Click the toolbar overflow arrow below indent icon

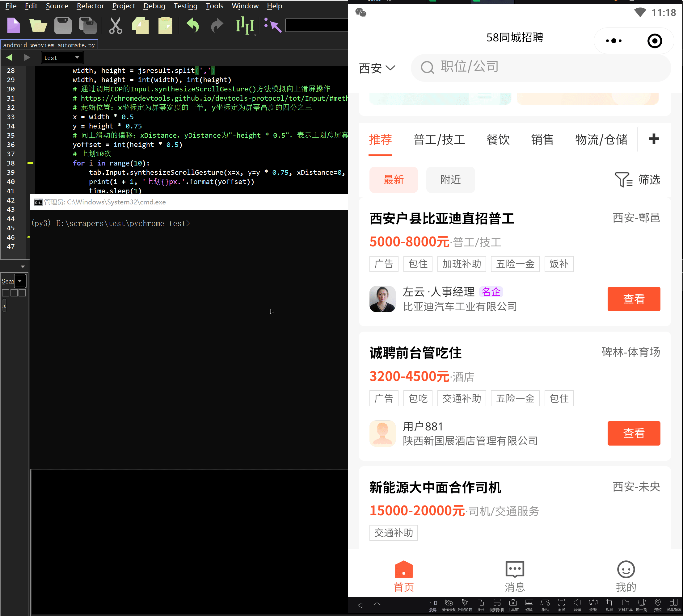click(255, 35)
